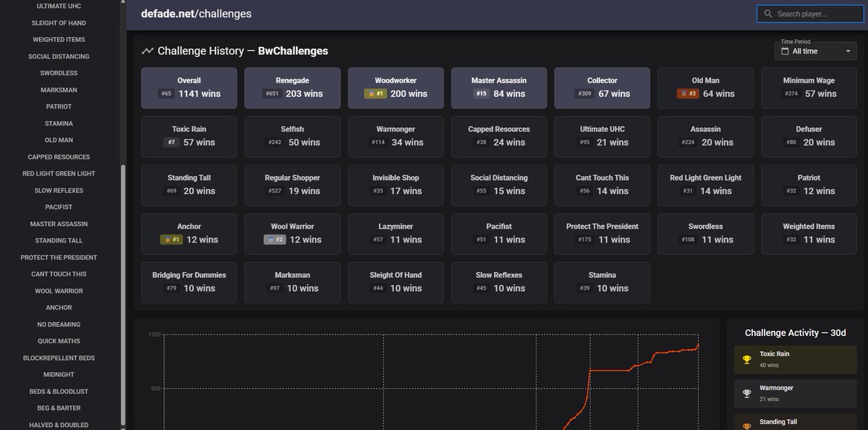This screenshot has width=868, height=430.
Task: Open SLEIGHT OF HAND in the sidebar
Action: (59, 23)
